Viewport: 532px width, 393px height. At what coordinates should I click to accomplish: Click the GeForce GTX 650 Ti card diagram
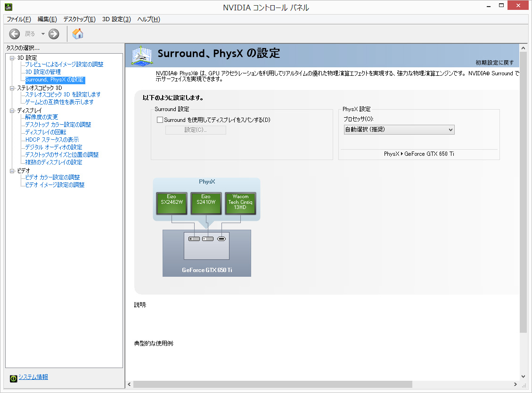(206, 253)
